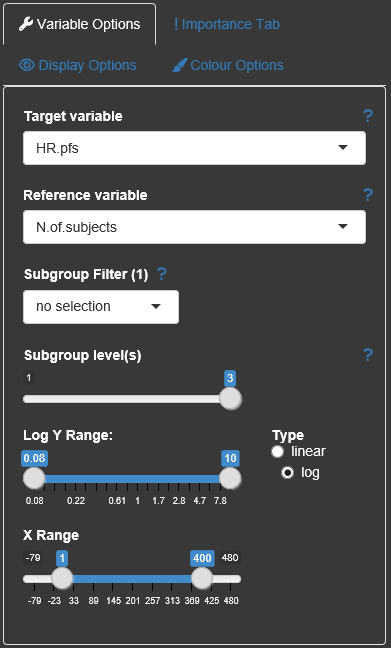Click the Log Y Range lower handle at 0.08
The image size is (391, 648).
(x=34, y=479)
